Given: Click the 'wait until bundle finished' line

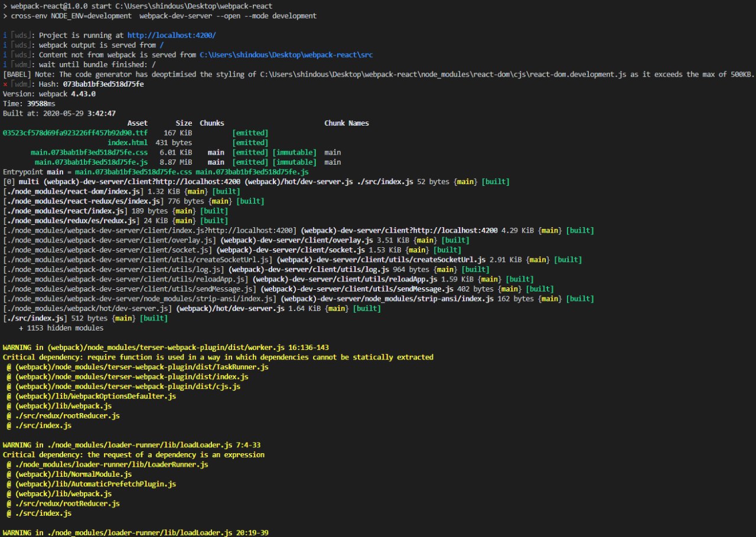Looking at the screenshot, I should [x=80, y=65].
